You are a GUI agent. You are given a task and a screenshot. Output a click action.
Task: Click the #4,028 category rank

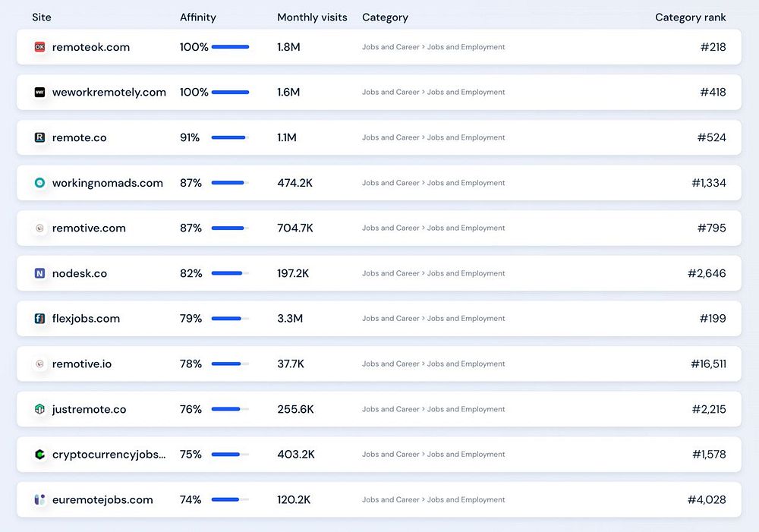pos(707,500)
